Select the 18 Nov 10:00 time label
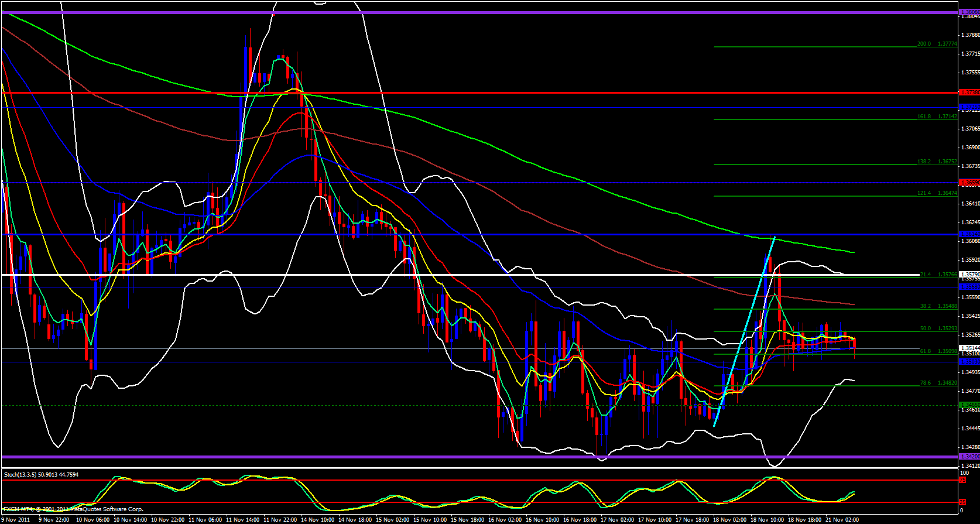This screenshot has width=980, height=524. pos(768,519)
